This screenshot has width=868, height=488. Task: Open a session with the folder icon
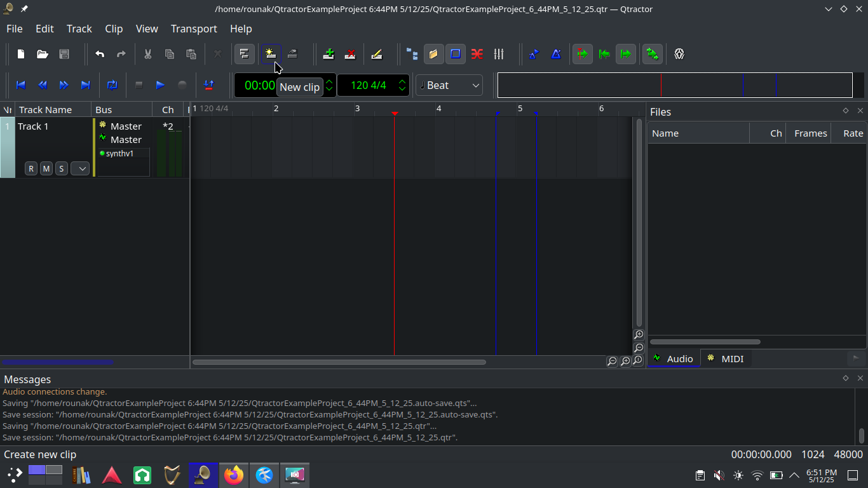pyautogui.click(x=43, y=54)
